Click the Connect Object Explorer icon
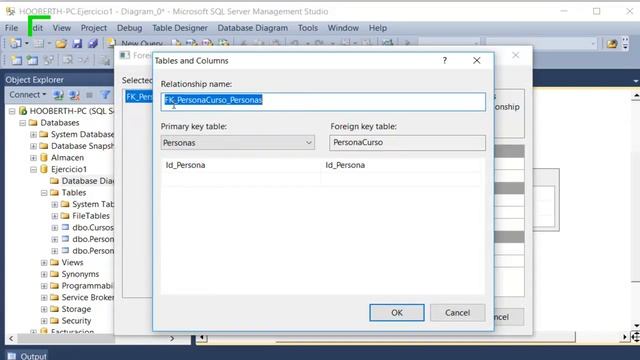Viewport: 640px width, 360px height. tap(58, 95)
